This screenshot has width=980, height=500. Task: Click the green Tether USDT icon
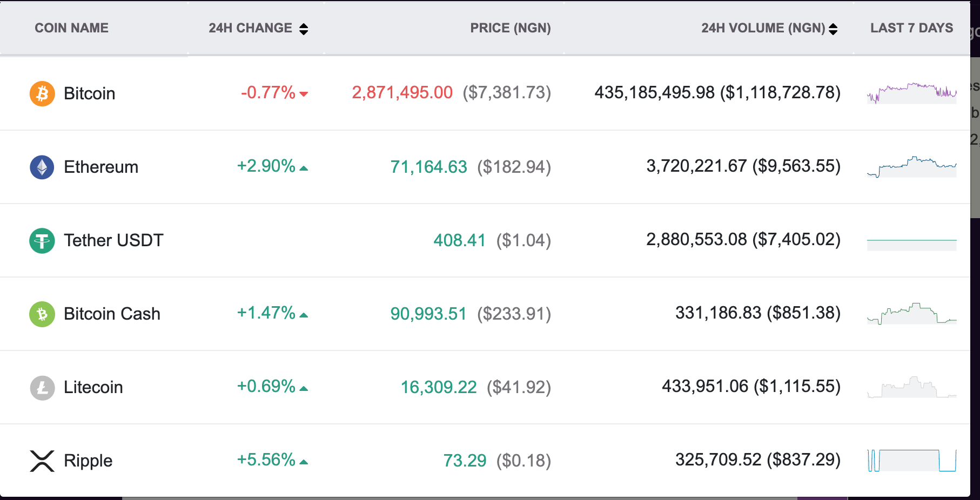[42, 240]
